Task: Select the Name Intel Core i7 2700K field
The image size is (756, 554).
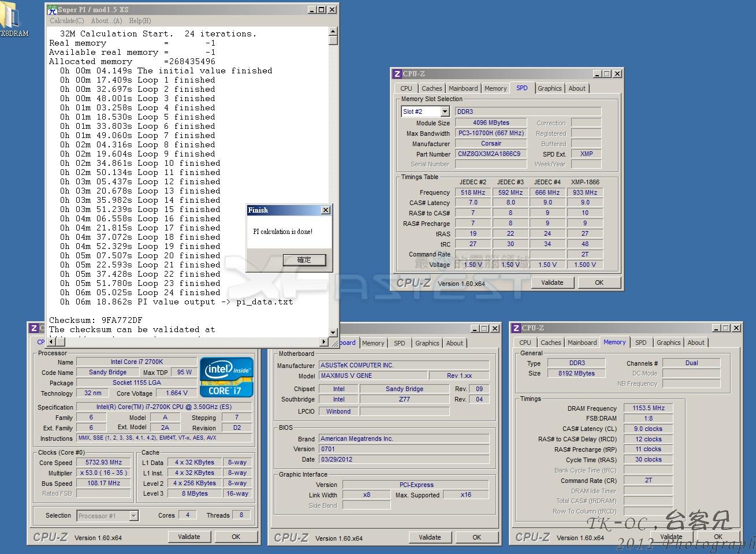Action: (x=137, y=362)
